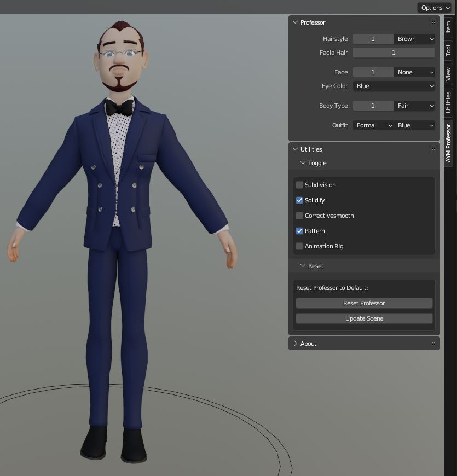This screenshot has height=476, width=457.
Task: Open the Tool sidebar tab
Action: (x=448, y=51)
